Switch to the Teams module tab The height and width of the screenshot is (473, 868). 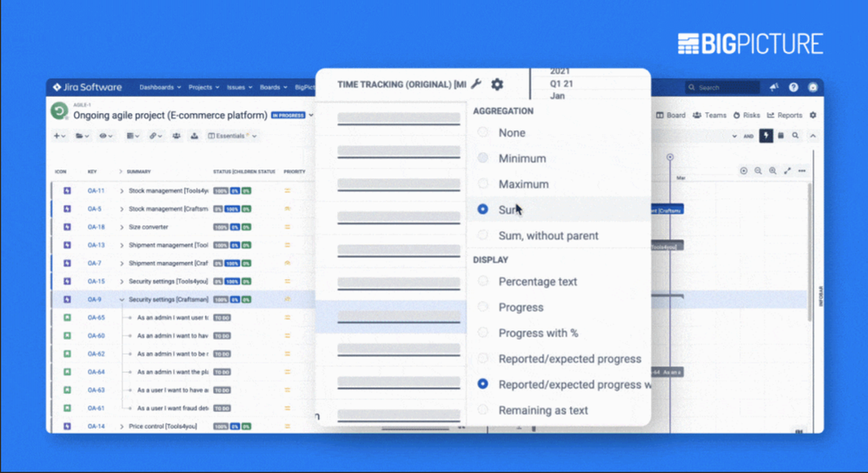click(709, 115)
